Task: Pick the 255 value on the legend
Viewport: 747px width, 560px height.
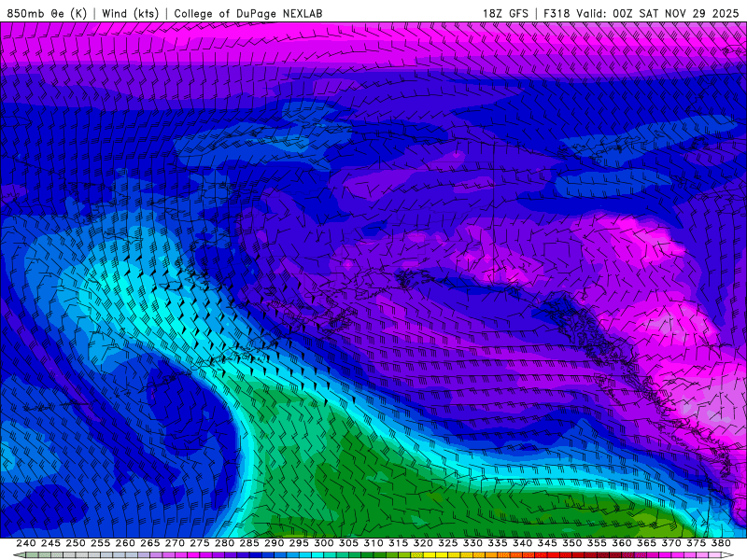Action: pyautogui.click(x=100, y=543)
